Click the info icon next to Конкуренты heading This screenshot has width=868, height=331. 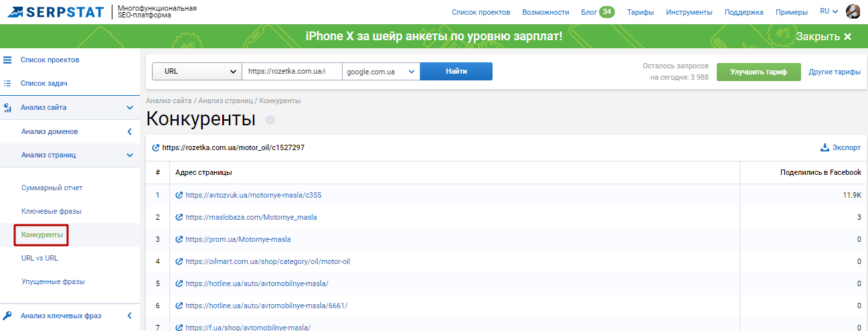point(270,120)
